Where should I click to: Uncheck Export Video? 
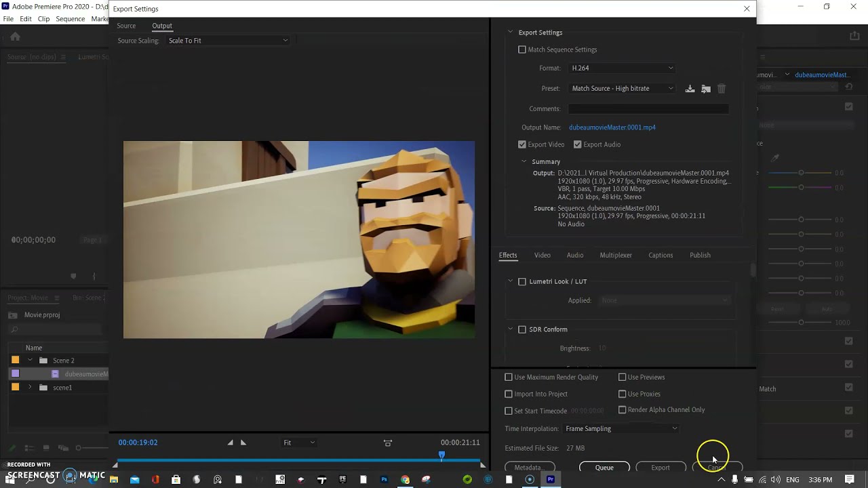(522, 144)
